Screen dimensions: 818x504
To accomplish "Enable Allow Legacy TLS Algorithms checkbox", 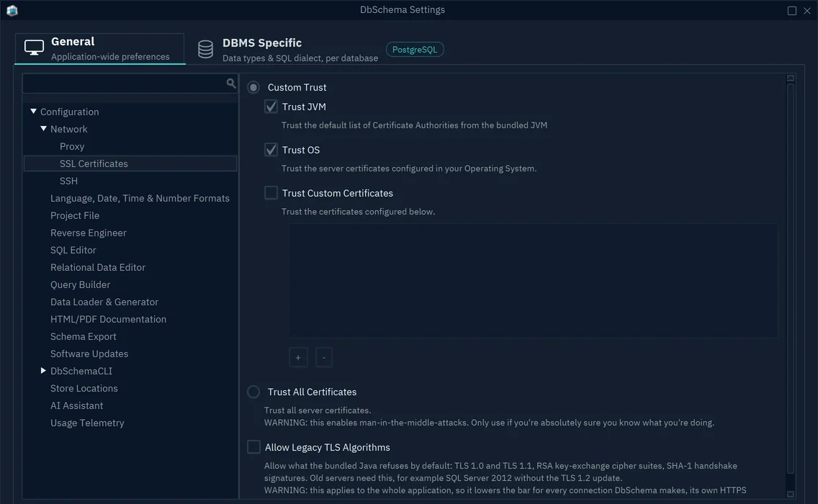I will coord(253,447).
